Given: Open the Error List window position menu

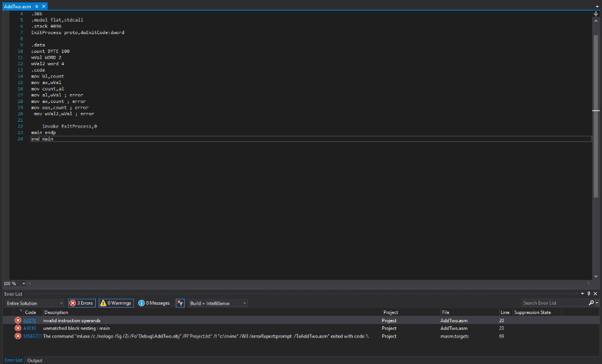Looking at the screenshot, I should tap(583, 294).
